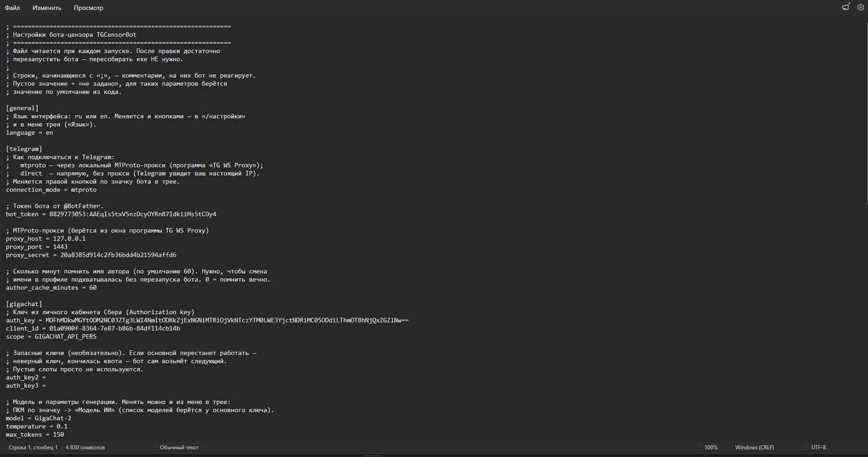Click the comment line Токен бота от @BotFather
This screenshot has height=457, width=868.
coord(55,206)
